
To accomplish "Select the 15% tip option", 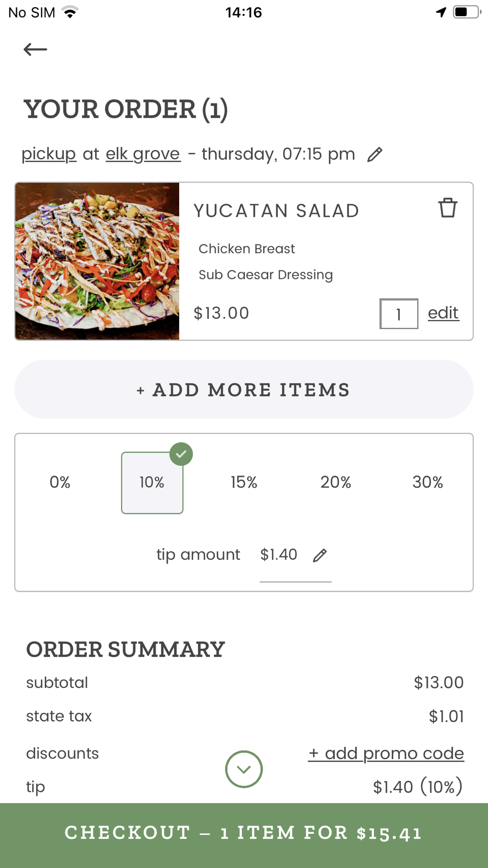I will tap(244, 482).
